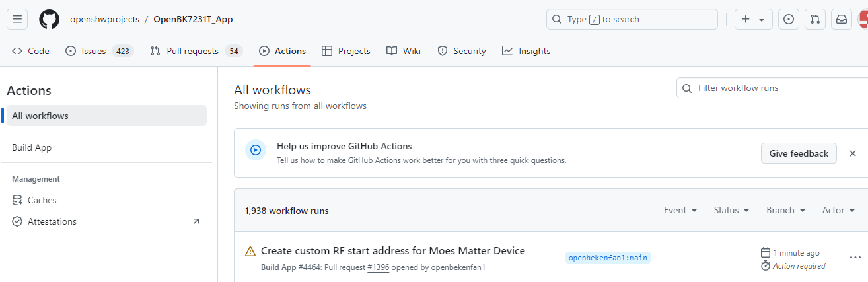Expand the create new plus dropdown
Viewport: 868px width, 282px height.
[x=754, y=19]
